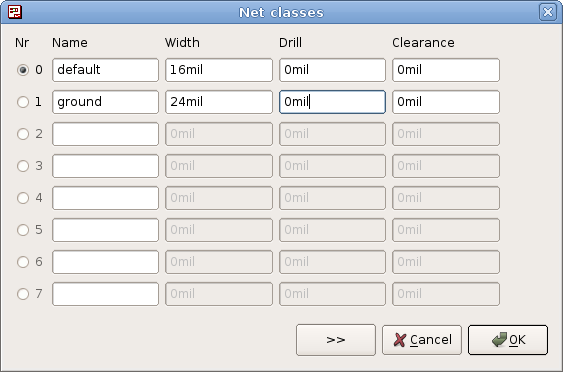Select net class 0 radio button
The width and height of the screenshot is (563, 372).
(x=23, y=70)
